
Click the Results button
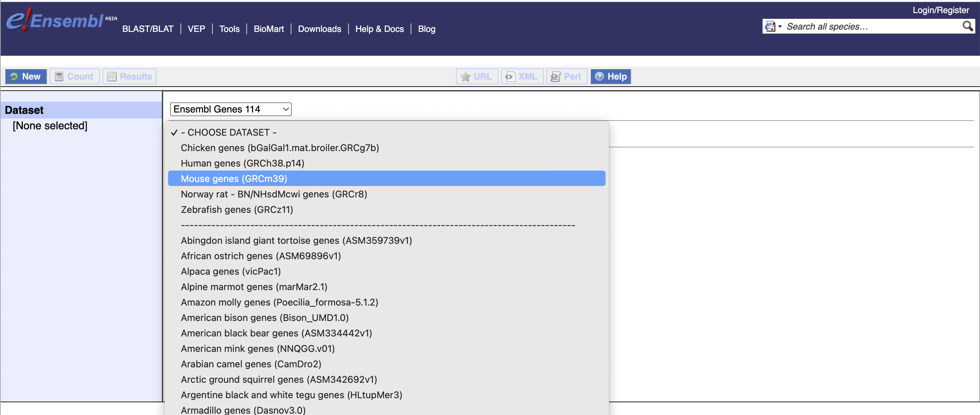point(129,77)
